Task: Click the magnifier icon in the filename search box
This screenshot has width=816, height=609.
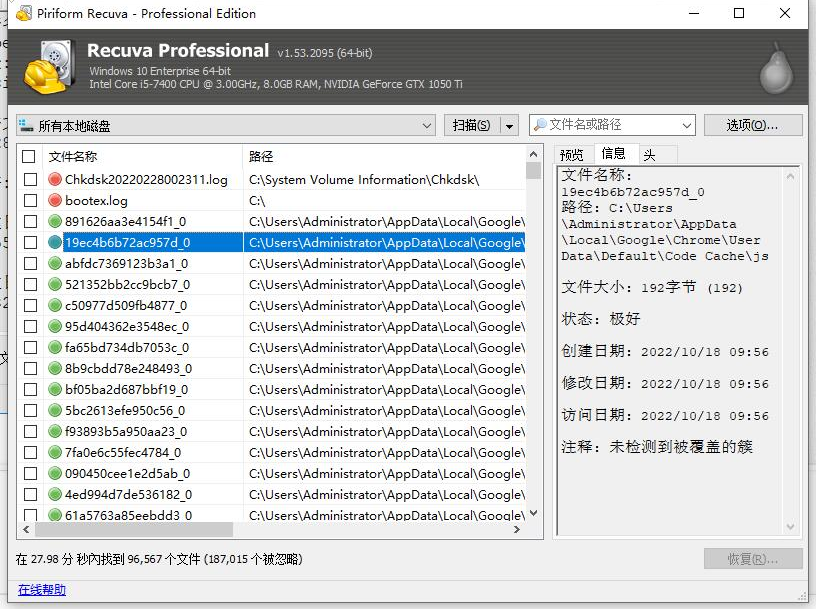Action: pos(540,125)
